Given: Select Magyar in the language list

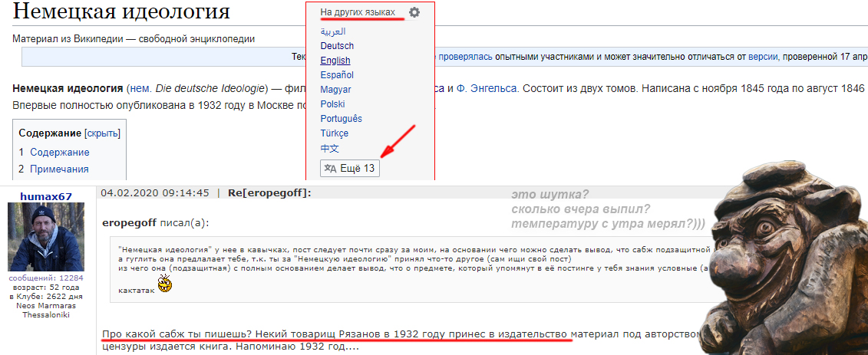Looking at the screenshot, I should pos(335,90).
